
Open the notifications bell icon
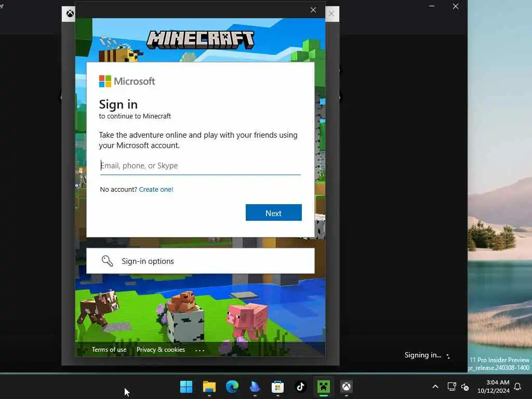pyautogui.click(x=517, y=387)
